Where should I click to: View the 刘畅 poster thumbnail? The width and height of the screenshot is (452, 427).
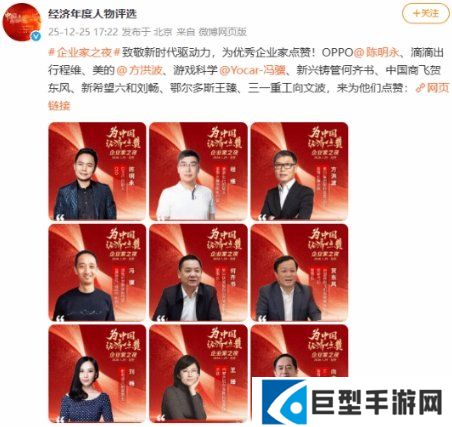point(97,374)
